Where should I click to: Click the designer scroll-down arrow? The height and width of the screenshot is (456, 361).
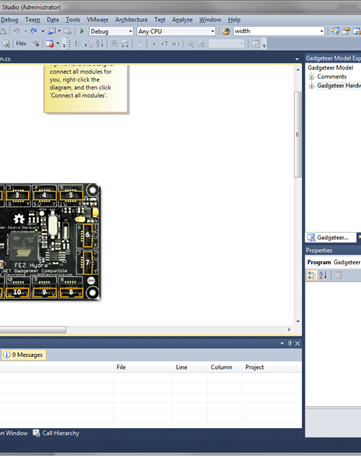[x=298, y=322]
